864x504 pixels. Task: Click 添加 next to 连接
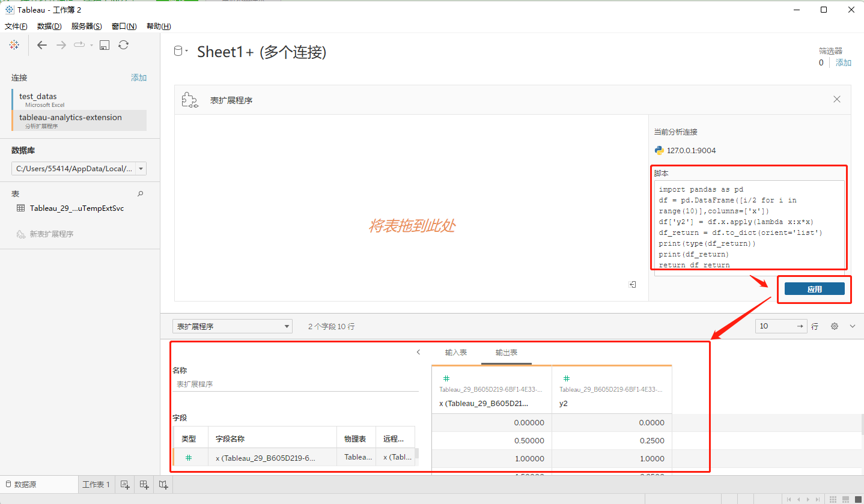coord(139,77)
